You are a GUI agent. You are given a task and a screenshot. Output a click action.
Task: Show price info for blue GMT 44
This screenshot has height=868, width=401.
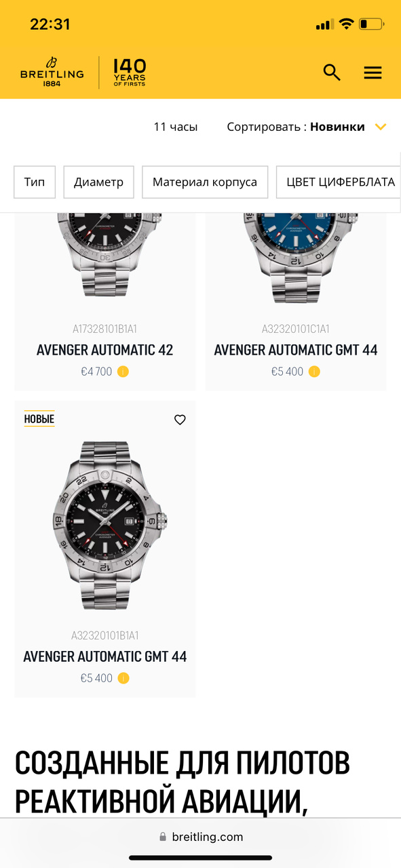click(314, 372)
